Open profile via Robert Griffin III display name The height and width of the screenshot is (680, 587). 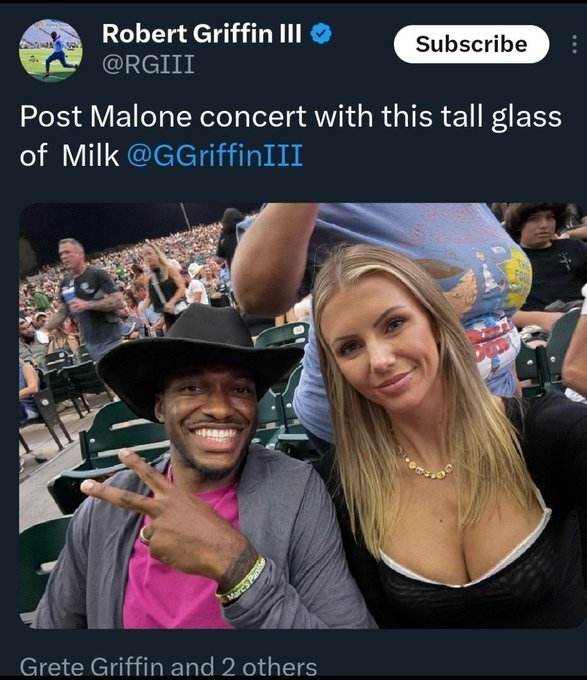tap(202, 33)
